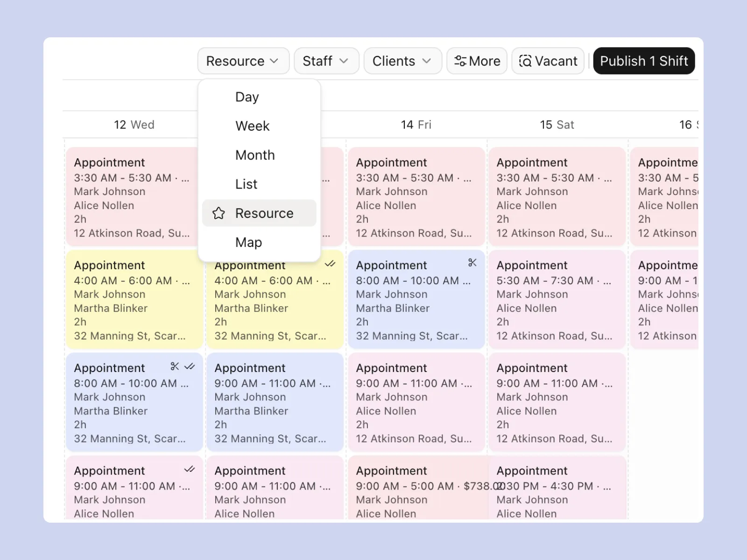Expand the Staff filter dropdown
This screenshot has width=747, height=560.
326,61
